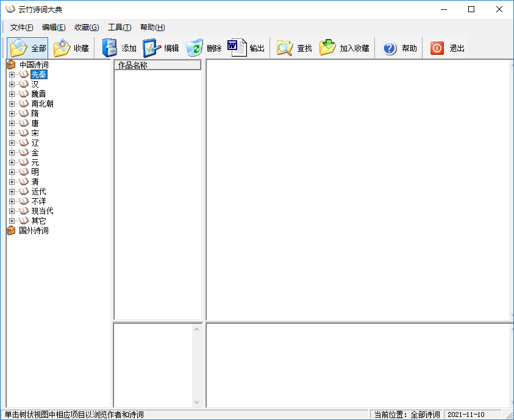Expand the 汉 tree node
Screen dimensions: 514x420
[x=12, y=85]
